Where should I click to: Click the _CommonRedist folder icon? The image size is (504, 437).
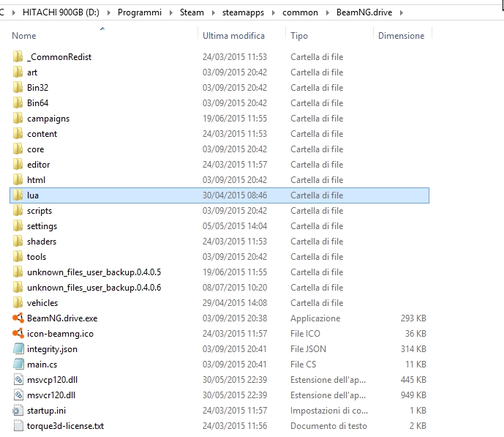point(18,57)
